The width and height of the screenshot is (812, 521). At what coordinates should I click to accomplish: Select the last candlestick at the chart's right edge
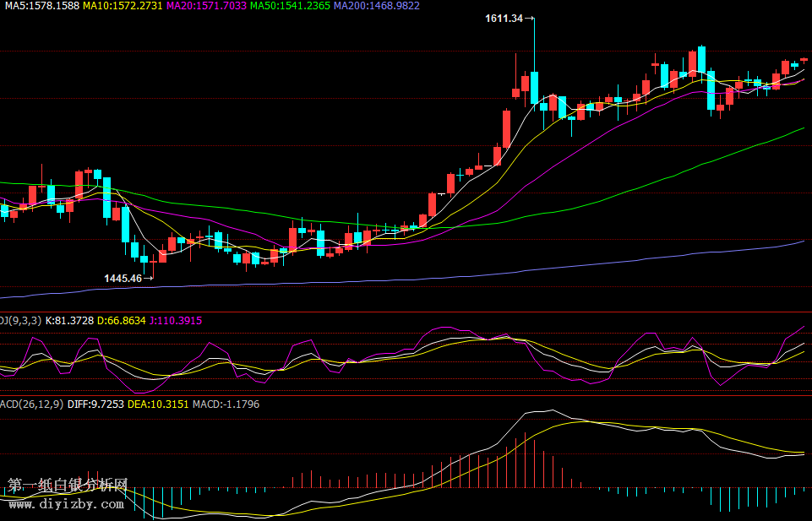804,60
